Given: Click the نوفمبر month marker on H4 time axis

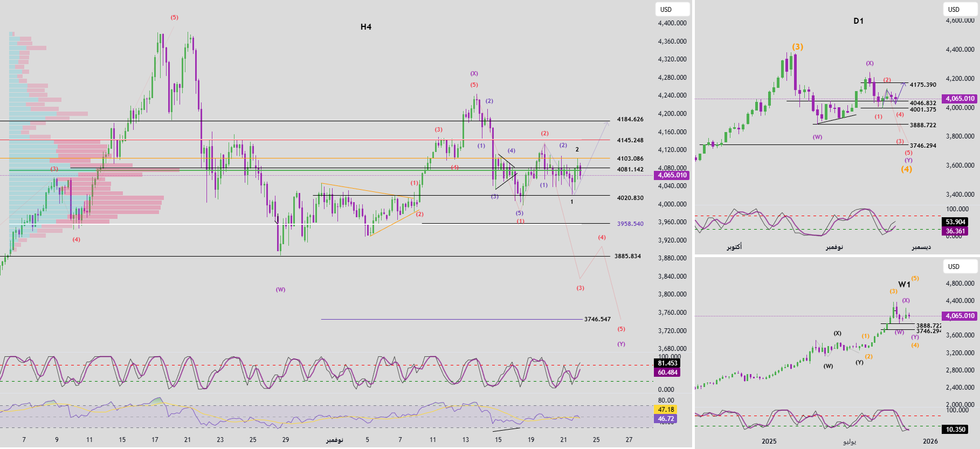Looking at the screenshot, I should pyautogui.click(x=334, y=440).
